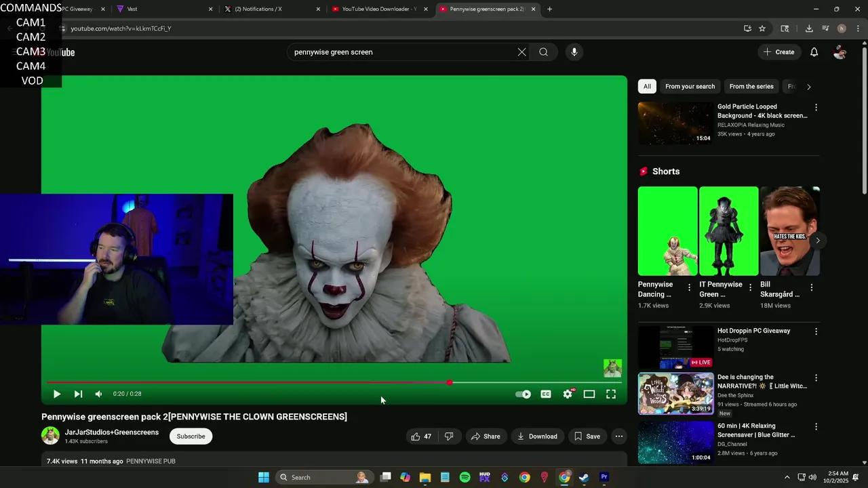
Task: Click the install app icon in address bar
Action: coord(747,28)
